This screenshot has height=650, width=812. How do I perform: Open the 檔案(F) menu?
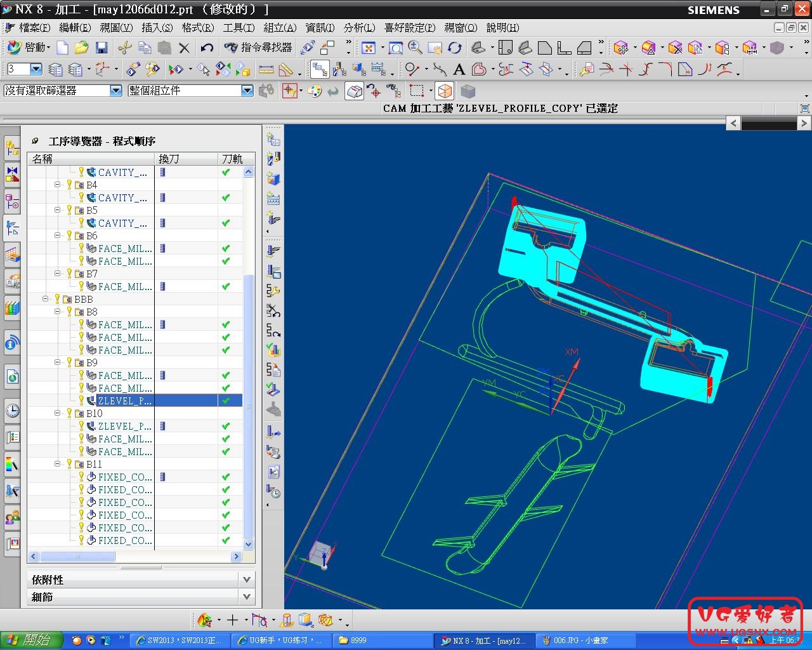click(x=34, y=27)
